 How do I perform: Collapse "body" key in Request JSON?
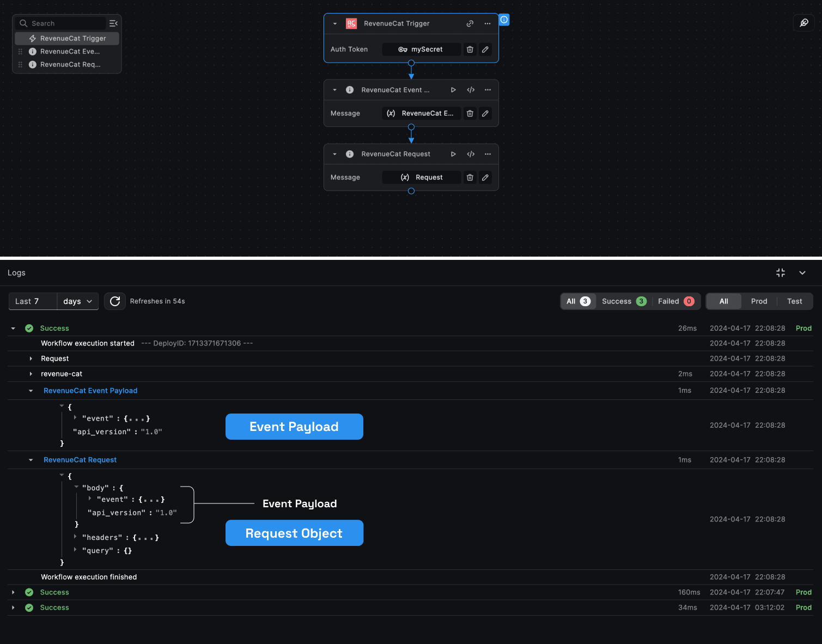tap(76, 487)
